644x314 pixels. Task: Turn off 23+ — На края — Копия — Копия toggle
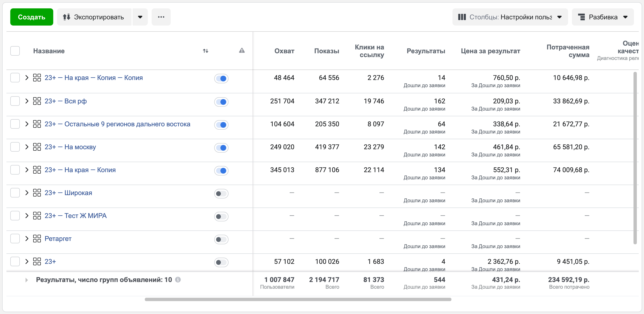point(221,79)
